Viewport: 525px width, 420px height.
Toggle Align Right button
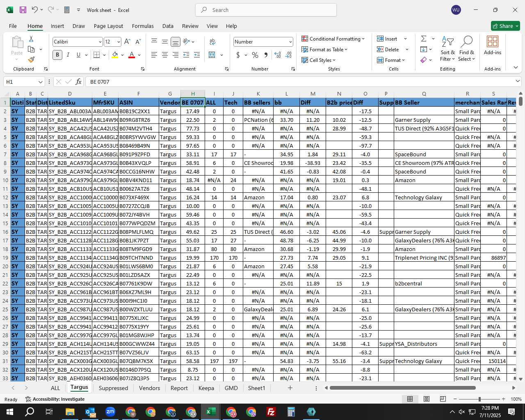[x=176, y=55]
